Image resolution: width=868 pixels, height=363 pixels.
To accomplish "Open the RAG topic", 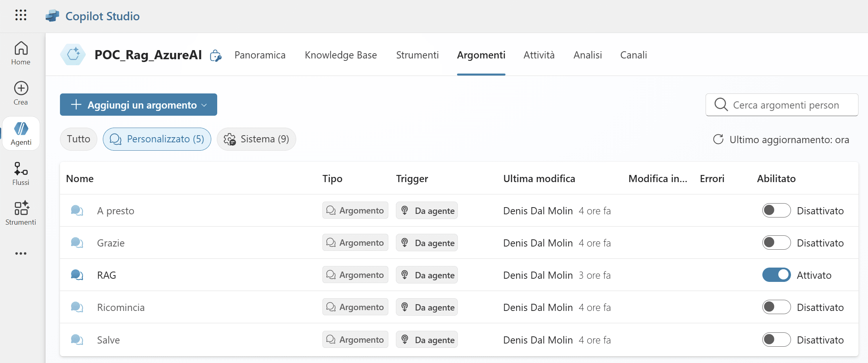I will [106, 275].
